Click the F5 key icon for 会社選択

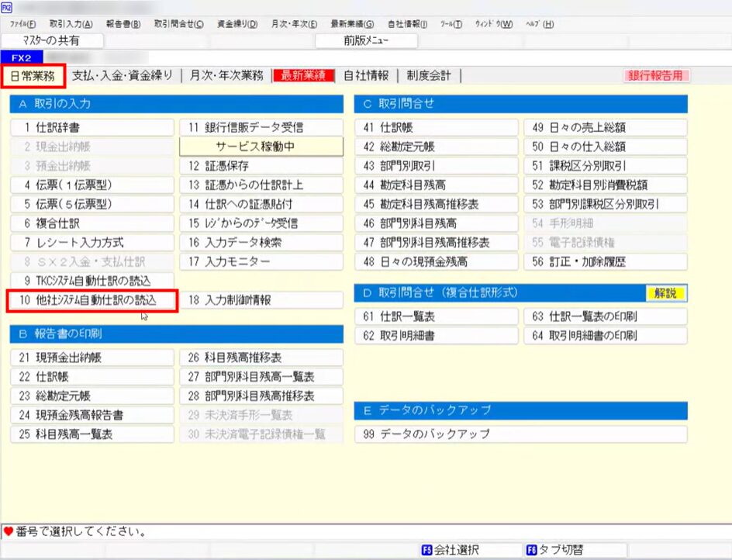point(426,550)
